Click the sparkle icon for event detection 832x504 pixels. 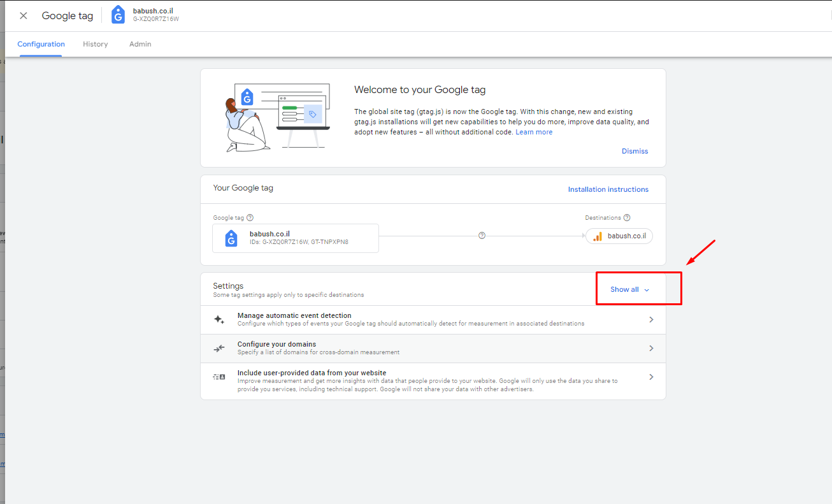219,320
